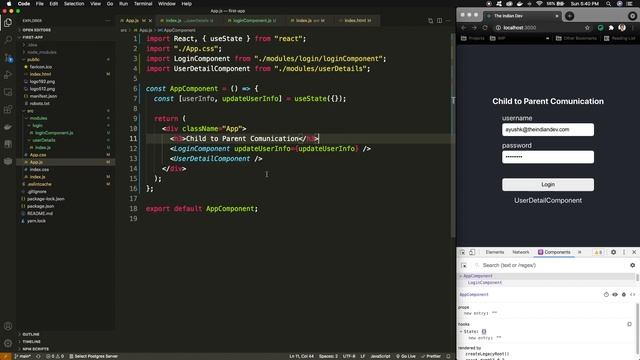Log component data with bug icon

624,294
